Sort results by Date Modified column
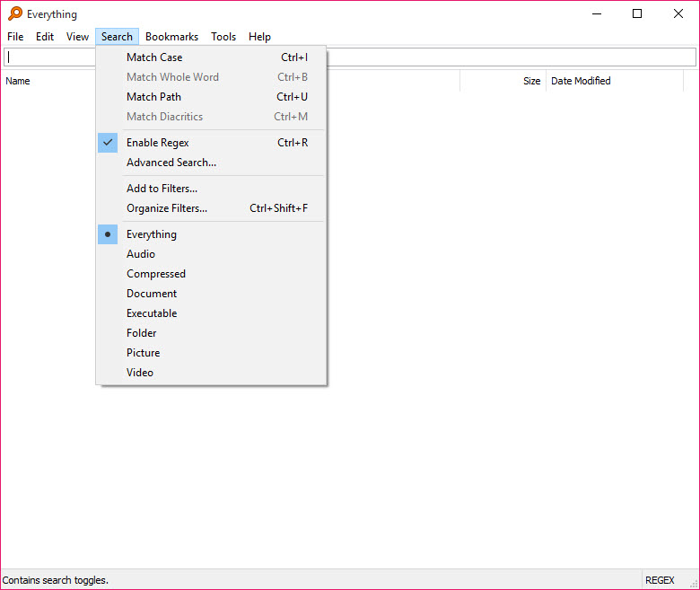Screen dimensions: 700x590 click(x=614, y=81)
